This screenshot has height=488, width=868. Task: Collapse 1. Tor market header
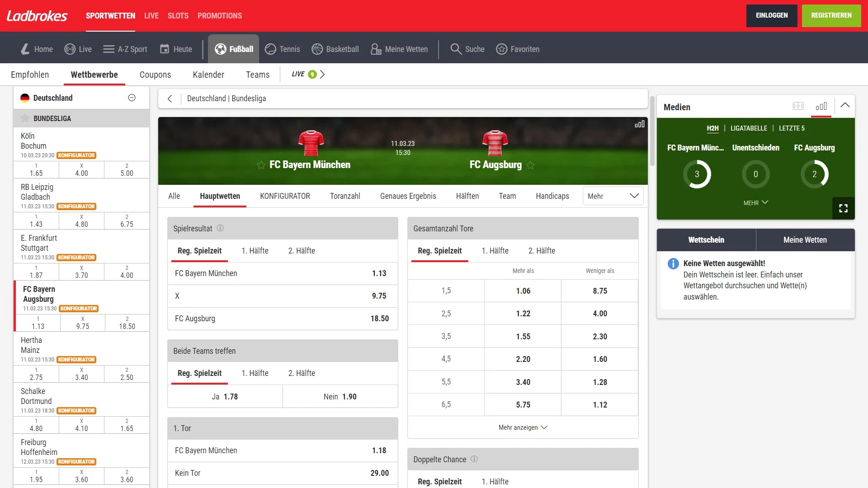pyautogui.click(x=283, y=428)
